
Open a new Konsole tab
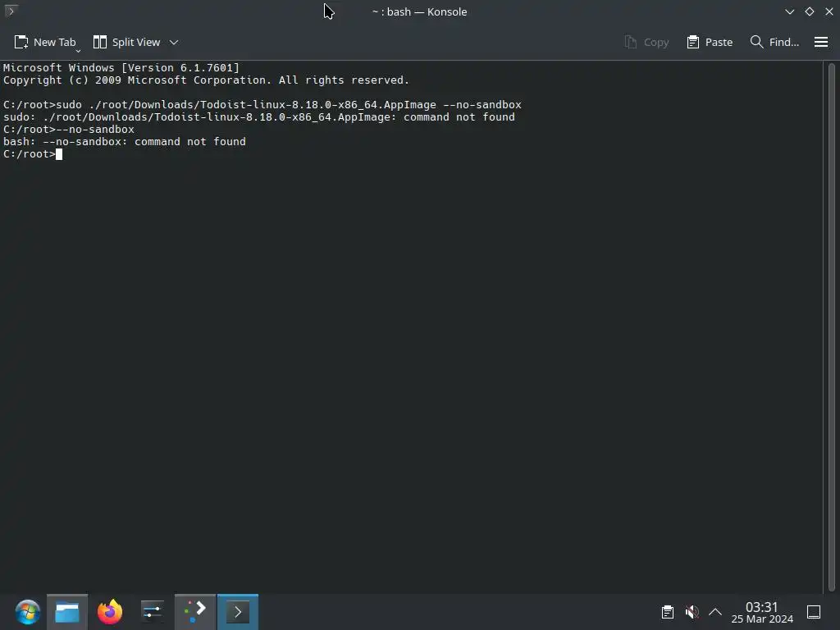pyautogui.click(x=44, y=43)
